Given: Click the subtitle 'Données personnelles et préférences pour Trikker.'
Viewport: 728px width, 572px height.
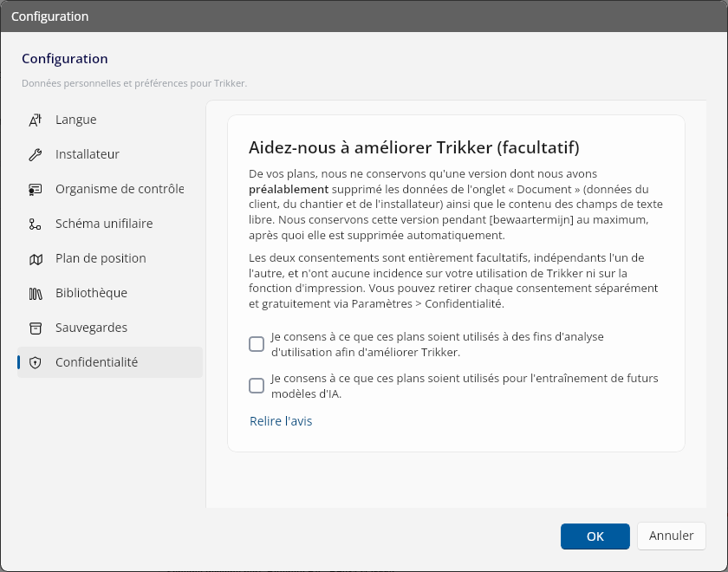Looking at the screenshot, I should 134,83.
